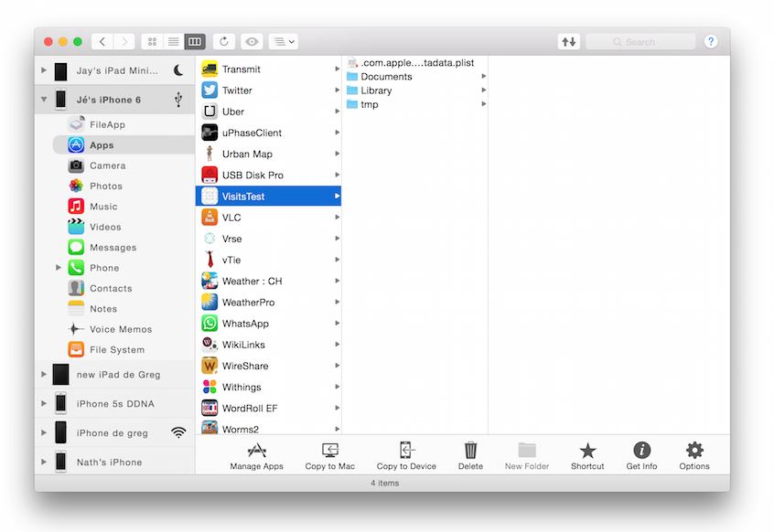Select the Transmit app

pos(269,69)
